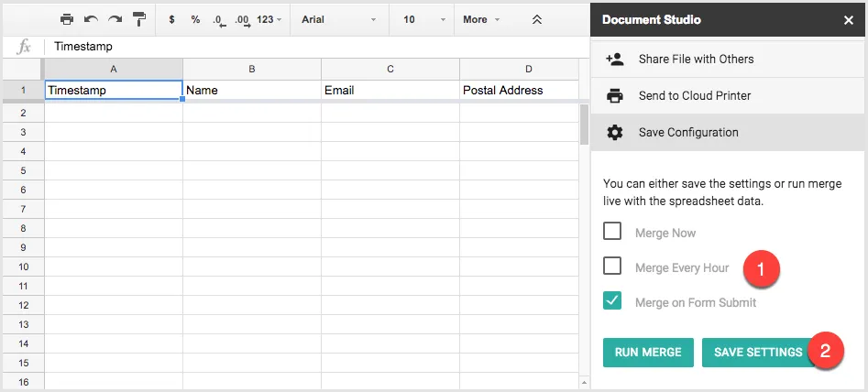Click the share person-plus icon
Image resolution: width=868 pixels, height=392 pixels.
coord(614,60)
